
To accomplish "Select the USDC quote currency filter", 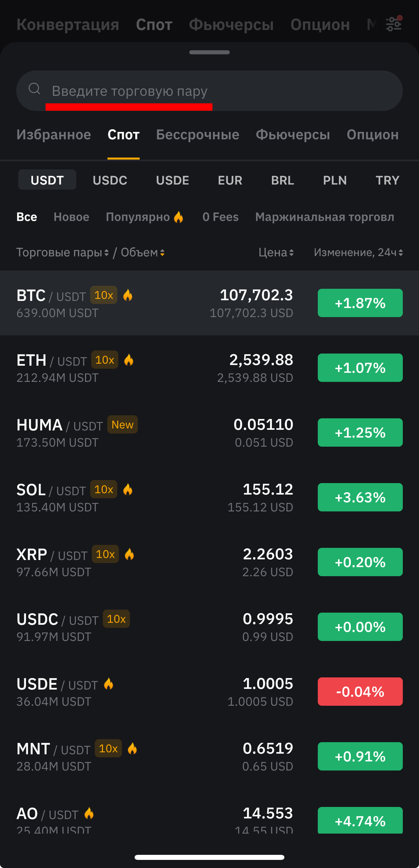I will click(x=110, y=180).
